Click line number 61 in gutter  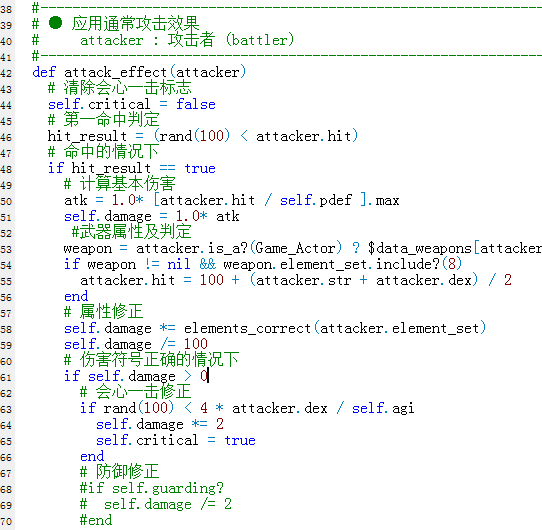click(x=6, y=378)
